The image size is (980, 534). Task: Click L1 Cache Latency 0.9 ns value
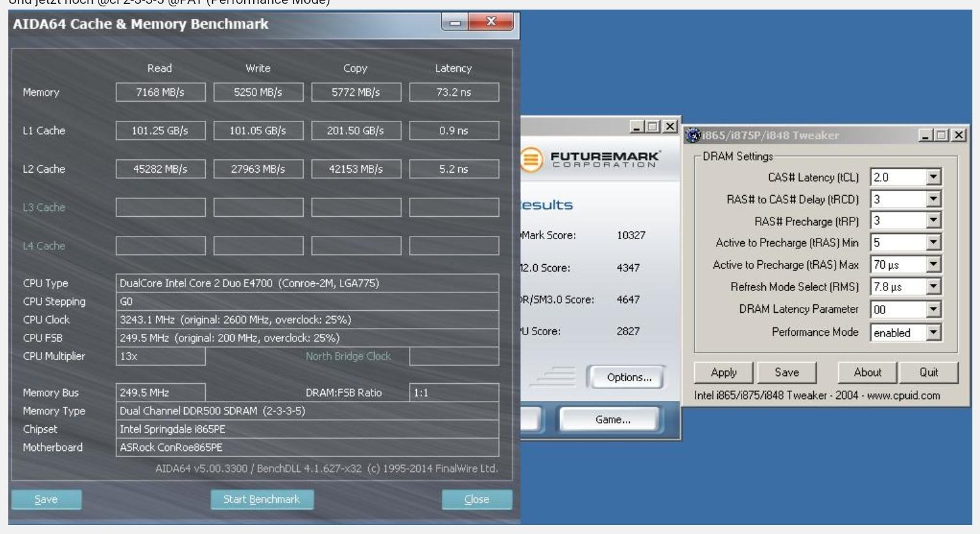[x=454, y=130]
